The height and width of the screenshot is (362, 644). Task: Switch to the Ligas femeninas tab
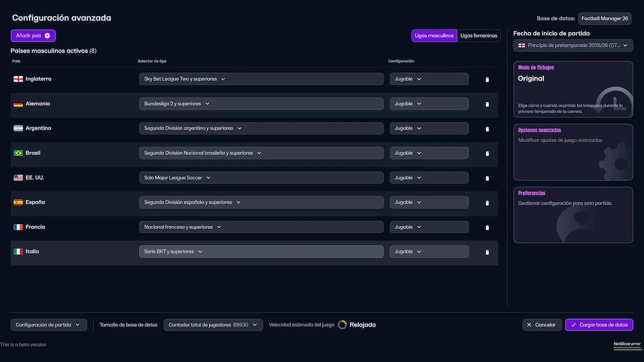tap(479, 35)
